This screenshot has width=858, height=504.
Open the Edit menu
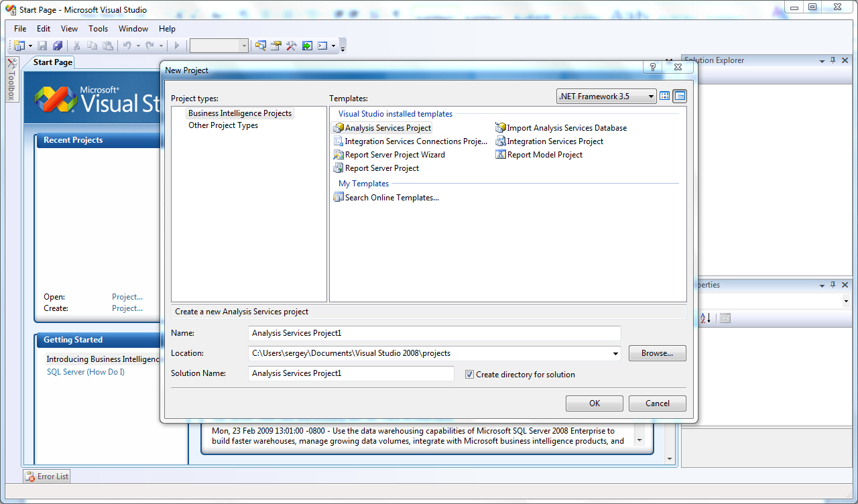tap(44, 29)
